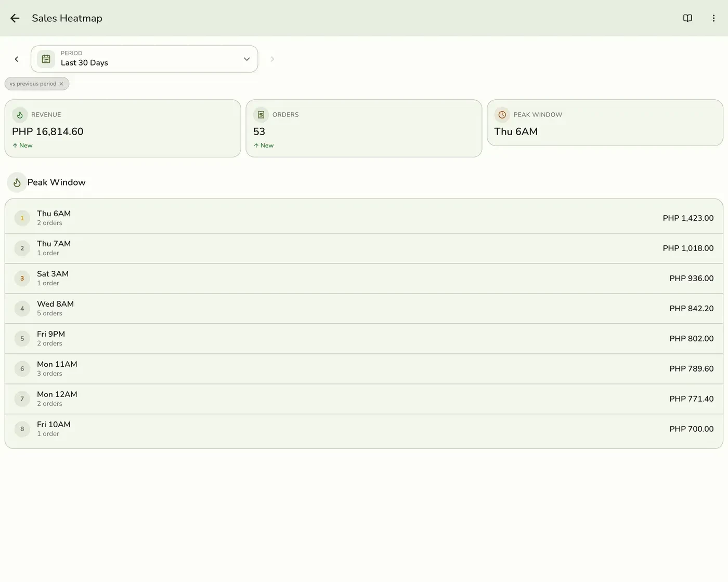Open the Mon 11AM row
This screenshot has height=582, width=728.
364,369
